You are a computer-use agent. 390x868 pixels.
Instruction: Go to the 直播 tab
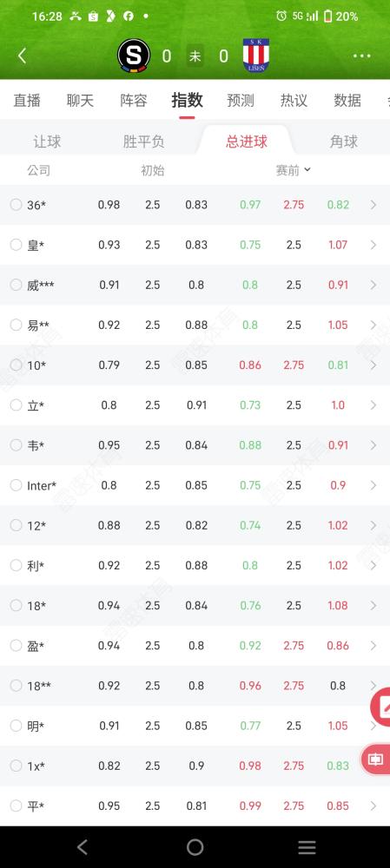click(x=27, y=101)
